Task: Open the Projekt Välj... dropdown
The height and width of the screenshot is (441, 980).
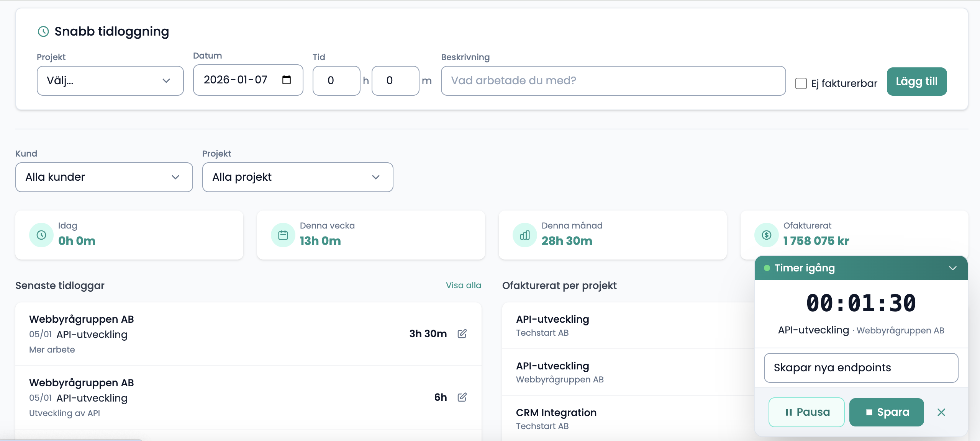Action: coord(110,81)
